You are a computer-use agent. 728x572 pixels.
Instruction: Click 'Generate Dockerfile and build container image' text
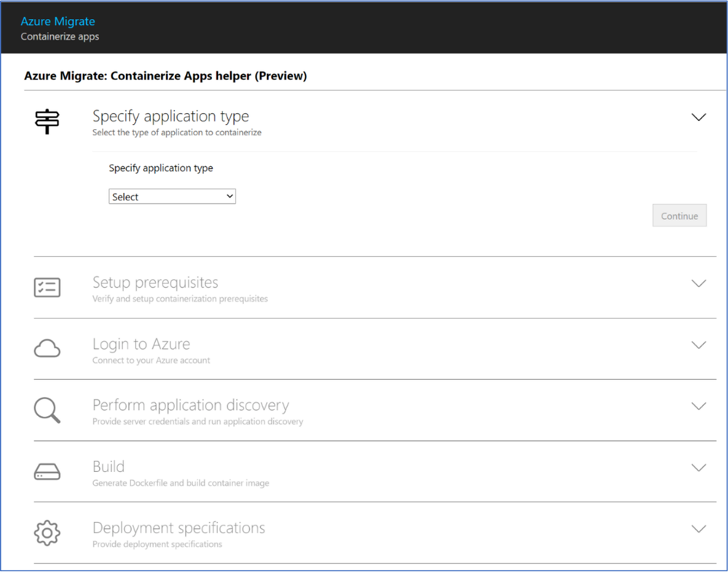181,483
